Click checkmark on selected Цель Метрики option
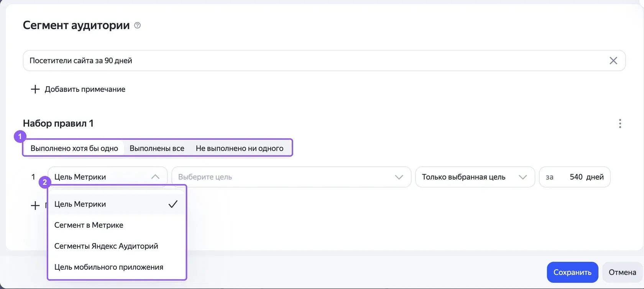This screenshot has height=289, width=644. coord(173,204)
